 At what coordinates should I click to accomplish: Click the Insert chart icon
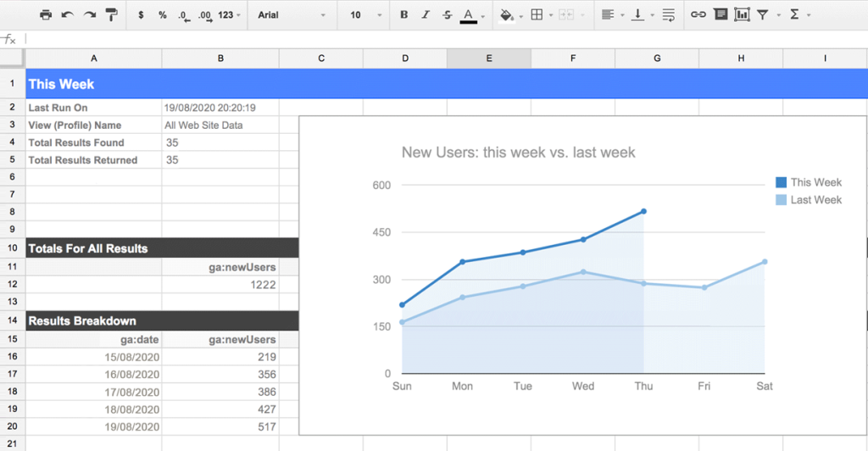pos(742,15)
